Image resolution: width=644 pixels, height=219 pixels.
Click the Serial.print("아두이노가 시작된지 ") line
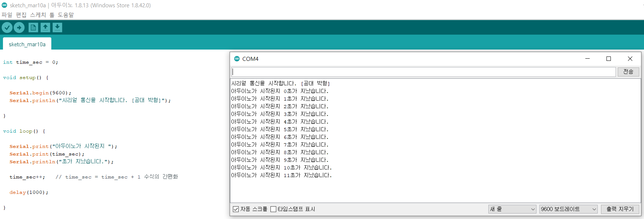tap(63, 146)
